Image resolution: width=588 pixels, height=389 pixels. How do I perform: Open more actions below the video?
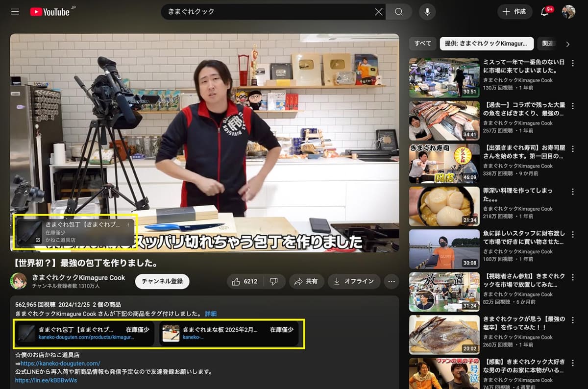pyautogui.click(x=391, y=281)
